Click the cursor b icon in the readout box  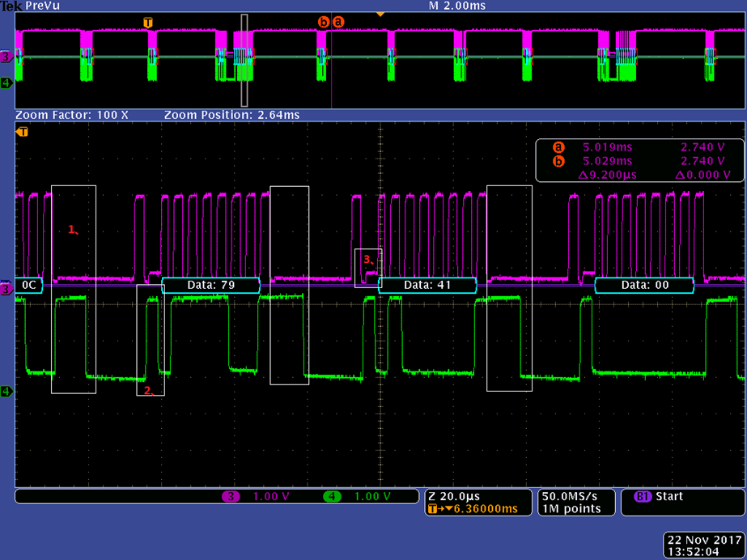tap(558, 161)
